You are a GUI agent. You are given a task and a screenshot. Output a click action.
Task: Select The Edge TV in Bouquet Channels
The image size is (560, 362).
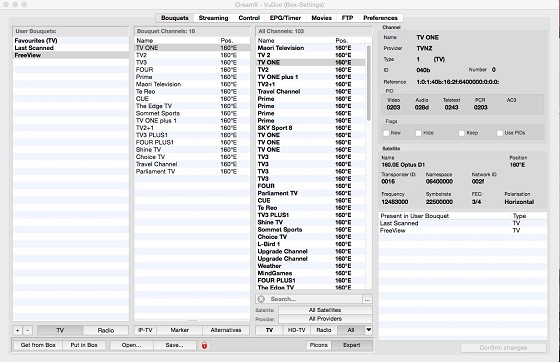192,106
